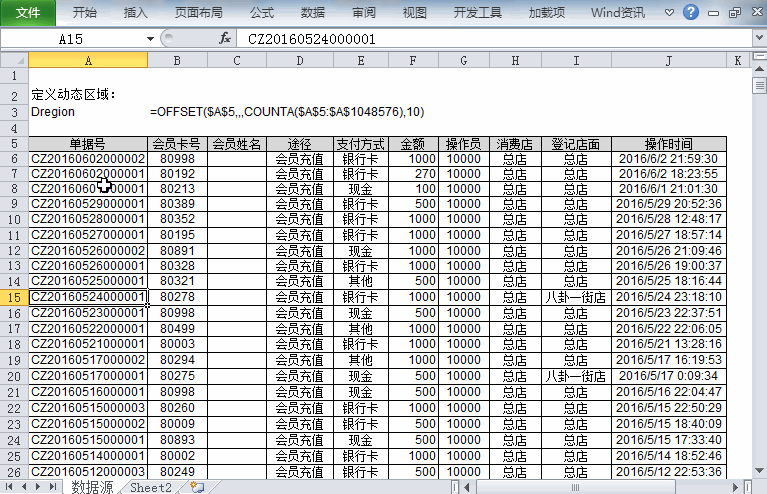Restore the workbook window
This screenshot has width=767, height=494.
pyautogui.click(x=735, y=13)
